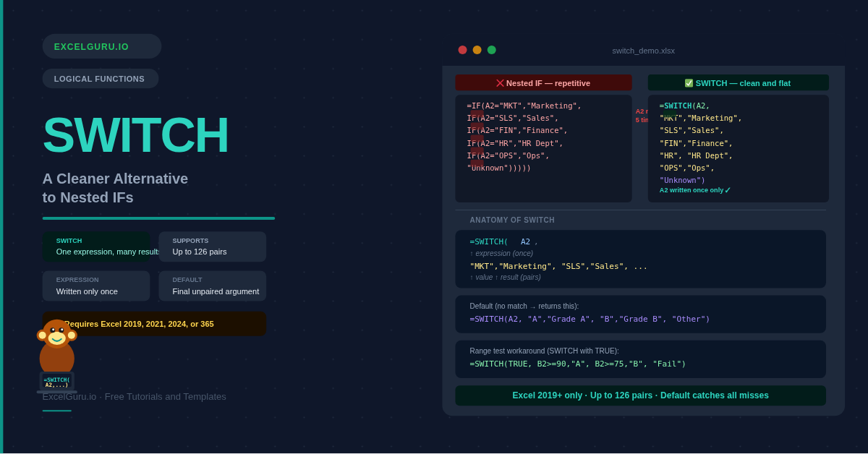Image resolution: width=868 pixels, height=454 pixels.
Task: Click the 'One expression, many results' card
Action: [x=96, y=247]
